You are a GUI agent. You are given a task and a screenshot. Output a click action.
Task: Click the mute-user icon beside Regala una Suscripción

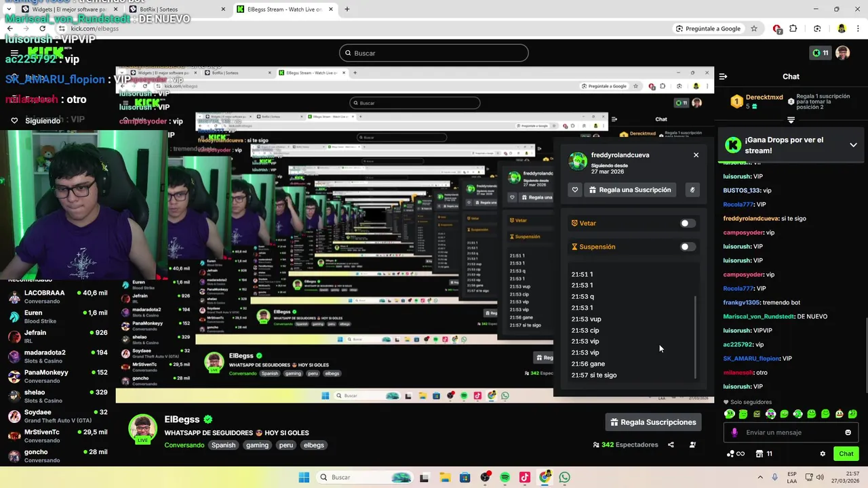(x=692, y=190)
